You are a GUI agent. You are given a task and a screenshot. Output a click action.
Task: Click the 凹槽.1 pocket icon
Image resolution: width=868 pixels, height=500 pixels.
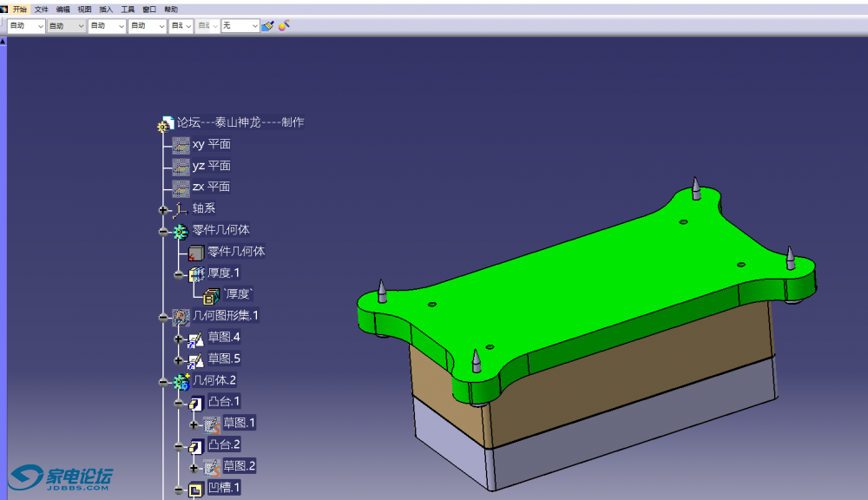click(196, 489)
